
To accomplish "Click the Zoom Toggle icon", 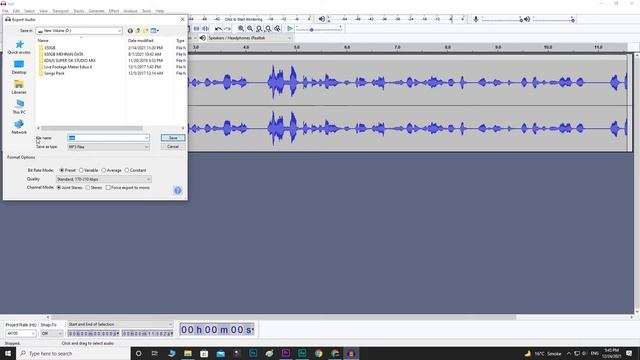I will pos(277,29).
